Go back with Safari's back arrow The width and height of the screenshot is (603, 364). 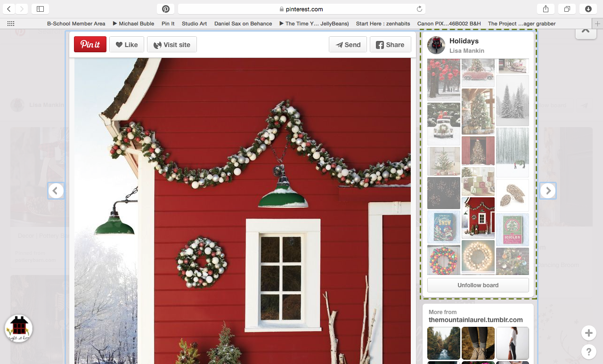pyautogui.click(x=9, y=9)
